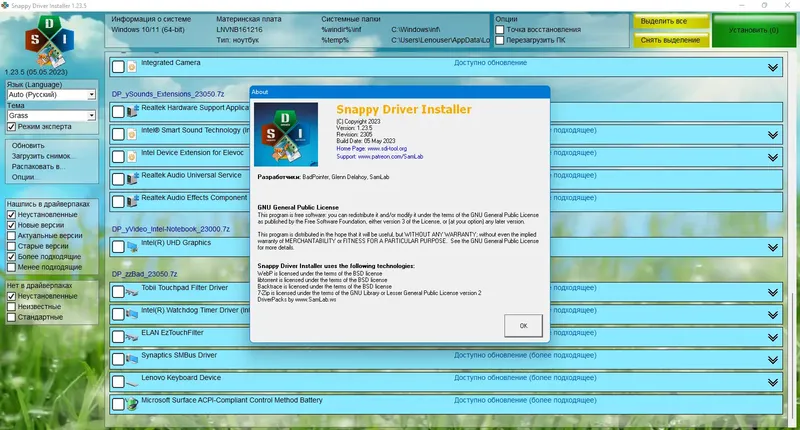Screen dimensions: 800x430
Task: Click the Realtek Audio Universal Service icon
Action: pos(132,179)
